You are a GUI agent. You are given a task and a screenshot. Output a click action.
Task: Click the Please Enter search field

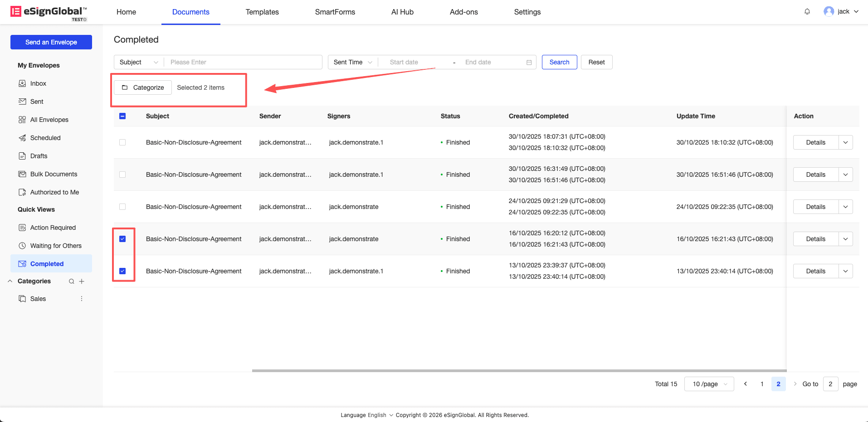pyautogui.click(x=243, y=62)
